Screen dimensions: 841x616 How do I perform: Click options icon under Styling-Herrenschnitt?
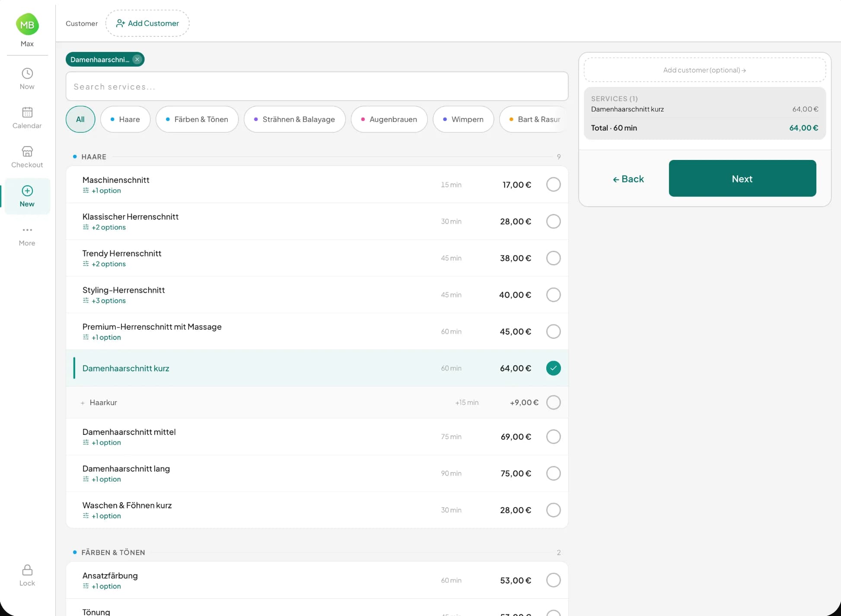click(x=86, y=301)
